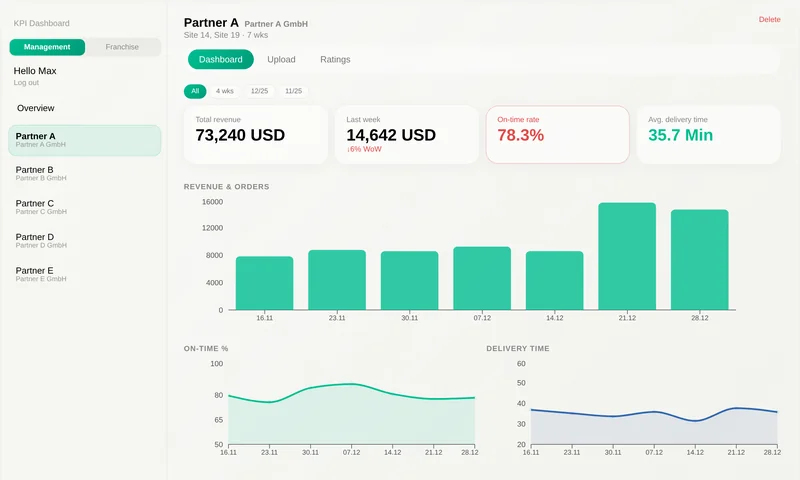Open the Upload tab

tap(281, 59)
